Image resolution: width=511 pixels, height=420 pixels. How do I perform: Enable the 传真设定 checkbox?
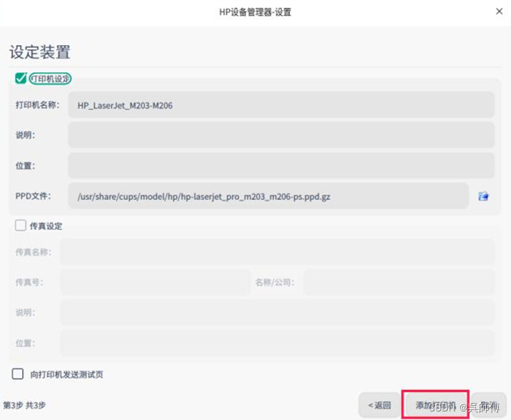21,225
